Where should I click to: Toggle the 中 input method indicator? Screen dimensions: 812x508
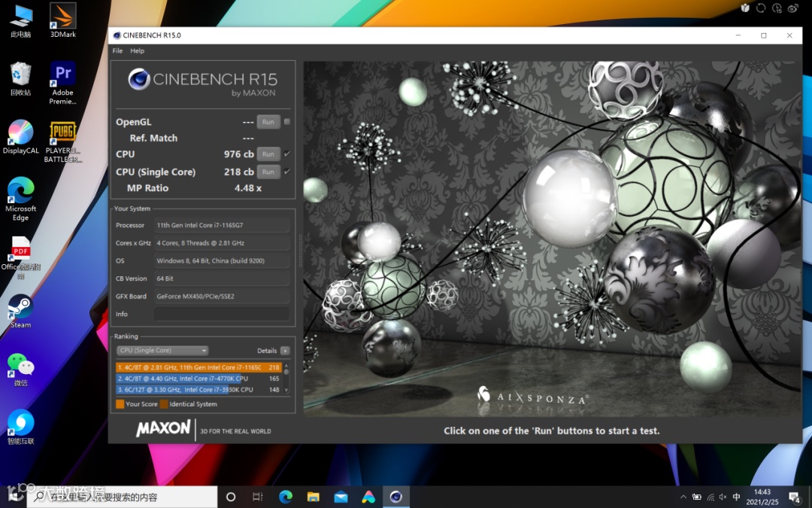(x=736, y=497)
